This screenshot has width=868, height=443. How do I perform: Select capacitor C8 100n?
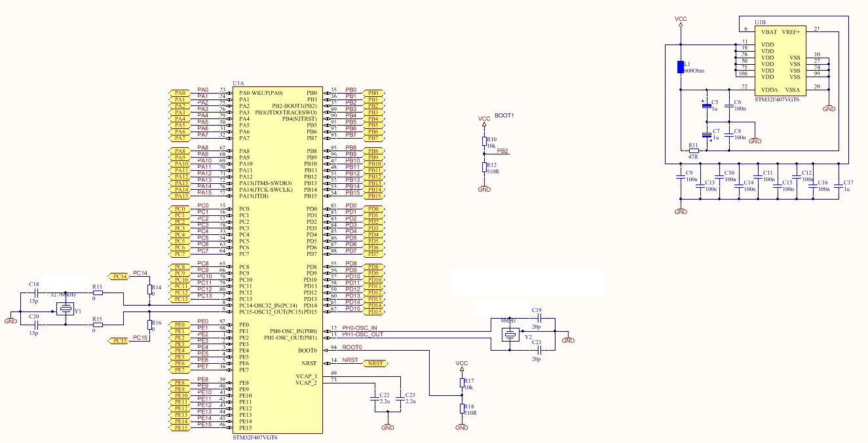click(728, 134)
